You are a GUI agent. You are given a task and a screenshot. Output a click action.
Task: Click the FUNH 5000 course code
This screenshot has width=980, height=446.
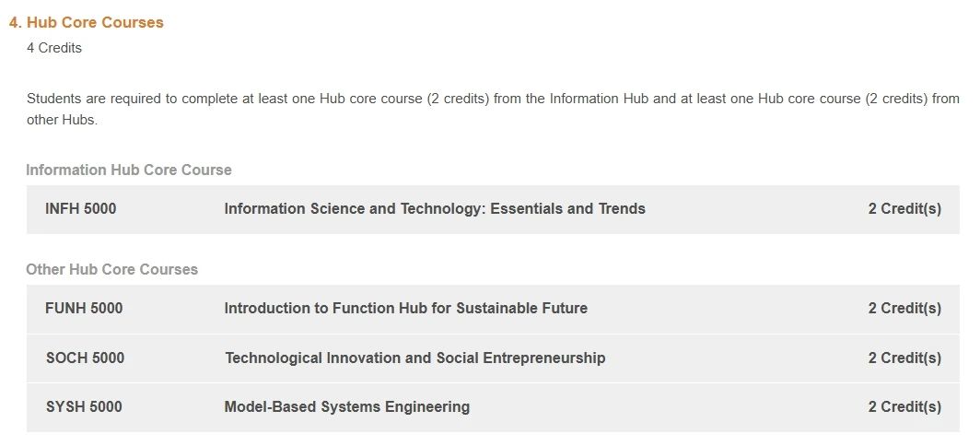pyautogui.click(x=84, y=309)
